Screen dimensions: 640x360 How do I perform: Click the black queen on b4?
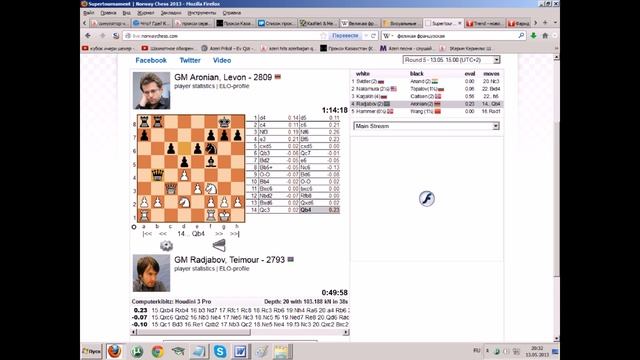coord(157,176)
